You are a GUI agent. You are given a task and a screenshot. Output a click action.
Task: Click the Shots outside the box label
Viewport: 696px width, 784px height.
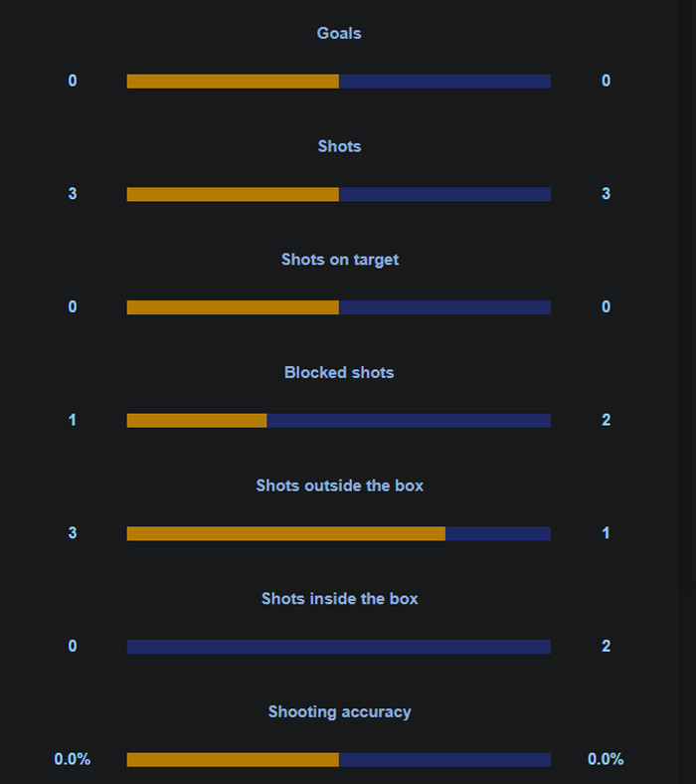(x=339, y=486)
